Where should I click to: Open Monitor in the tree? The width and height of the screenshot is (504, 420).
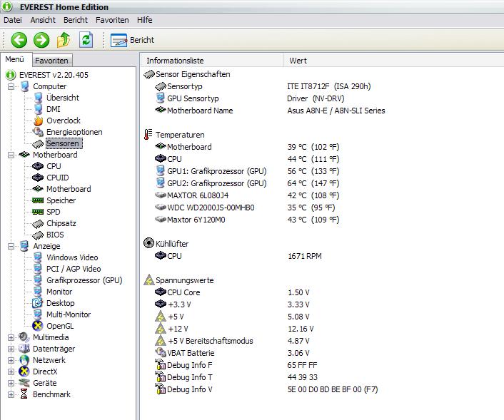59,292
